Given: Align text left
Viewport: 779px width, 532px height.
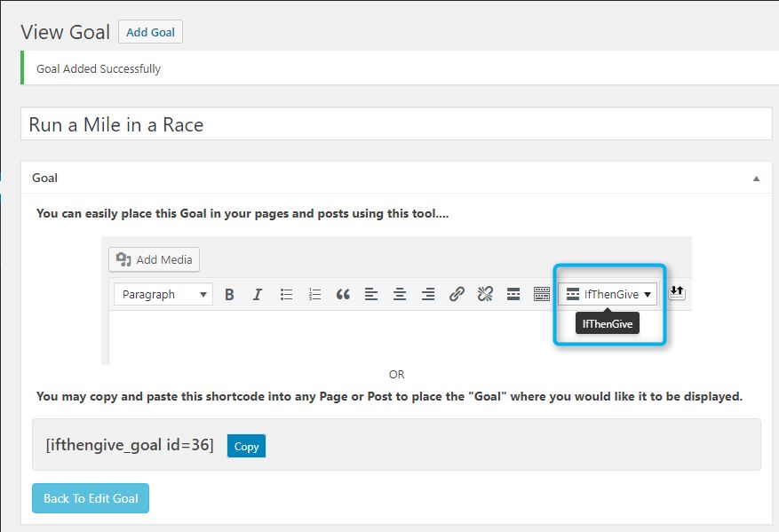Looking at the screenshot, I should [x=371, y=295].
